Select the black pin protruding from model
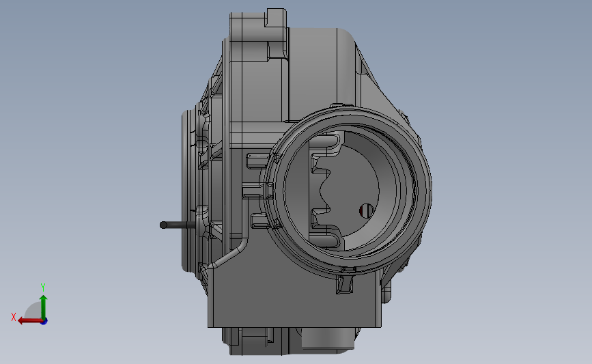The width and height of the screenshot is (592, 364). point(178,225)
